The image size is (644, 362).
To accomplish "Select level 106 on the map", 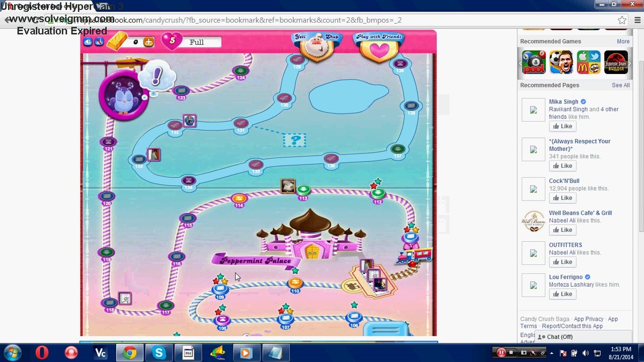I will click(354, 318).
